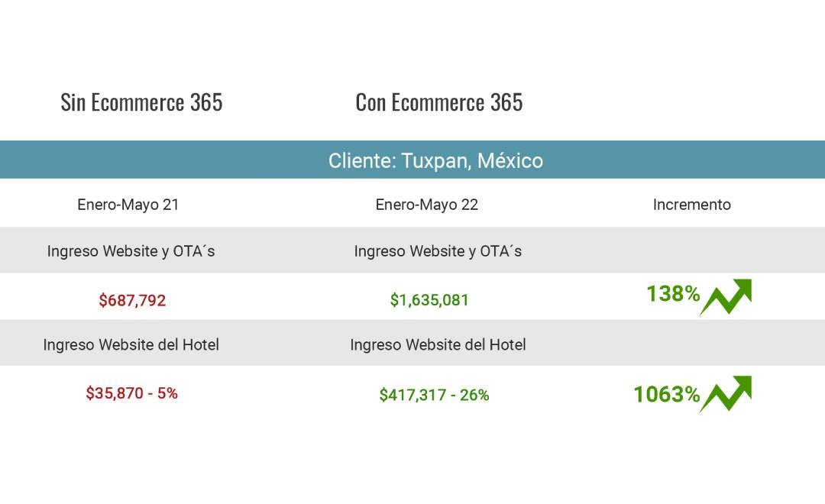This screenshot has width=825, height=504.
Task: Select the "Con Ecommerce 365" heading
Action: [439, 102]
